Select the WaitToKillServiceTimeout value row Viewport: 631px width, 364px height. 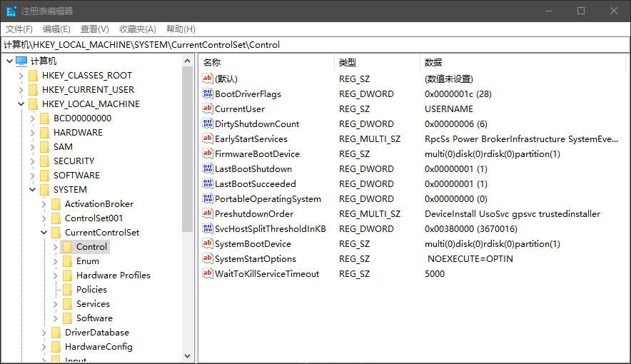point(267,274)
